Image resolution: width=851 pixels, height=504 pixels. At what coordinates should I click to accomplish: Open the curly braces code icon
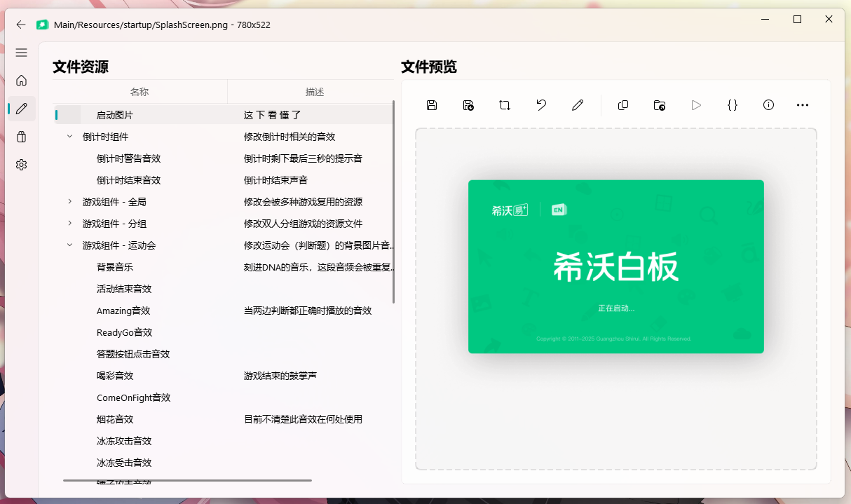point(733,105)
